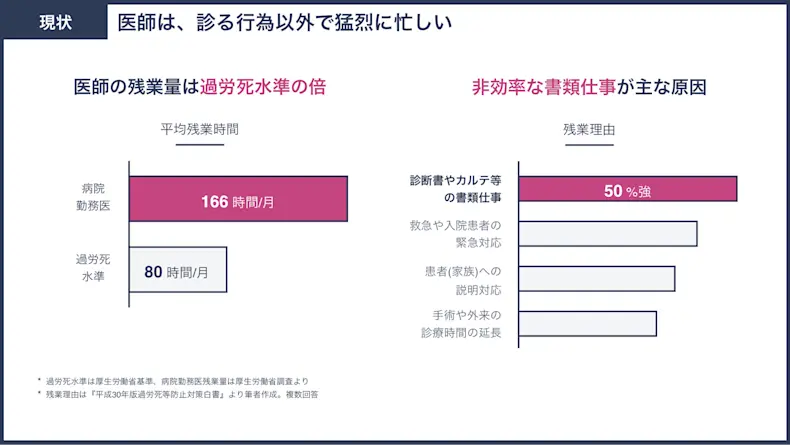Screen dimensions: 790x445
Task: Select the 病院勤務医 axis label
Action: (93, 197)
